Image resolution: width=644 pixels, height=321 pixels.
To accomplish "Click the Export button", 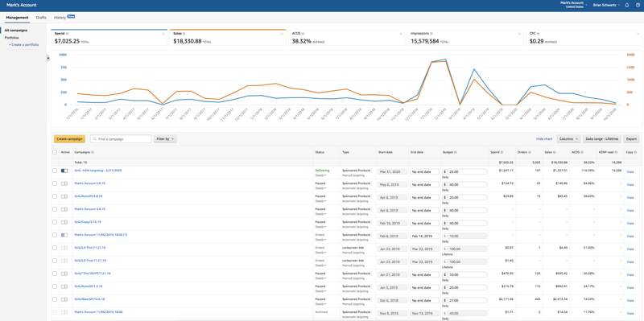I will [x=631, y=139].
